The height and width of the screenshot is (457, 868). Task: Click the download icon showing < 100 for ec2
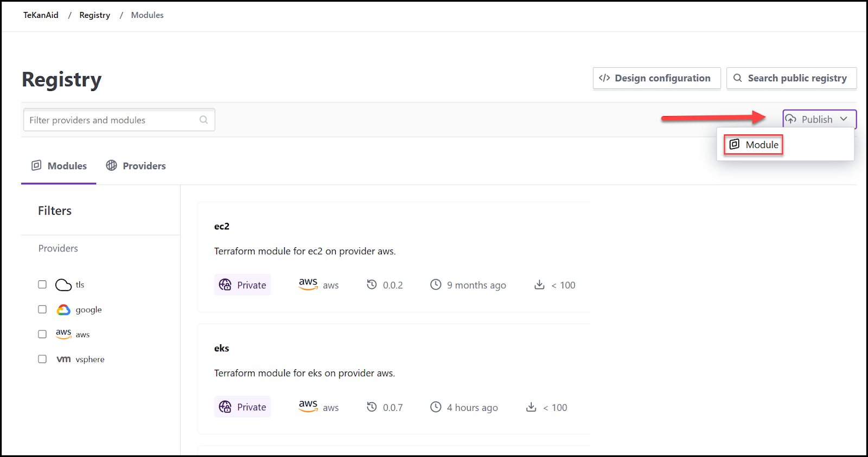[539, 285]
